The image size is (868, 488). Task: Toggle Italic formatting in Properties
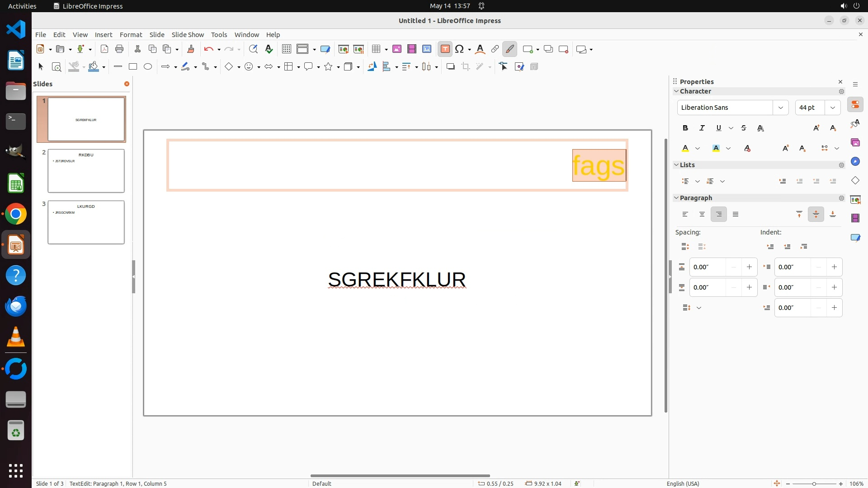(x=702, y=128)
